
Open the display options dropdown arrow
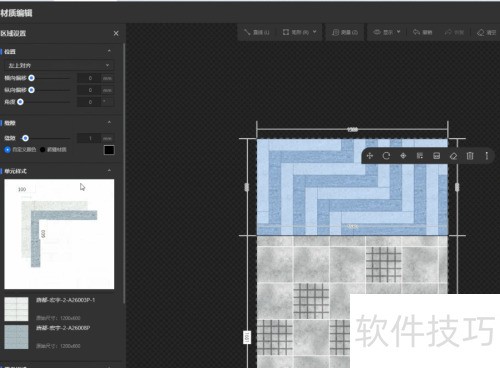399,32
